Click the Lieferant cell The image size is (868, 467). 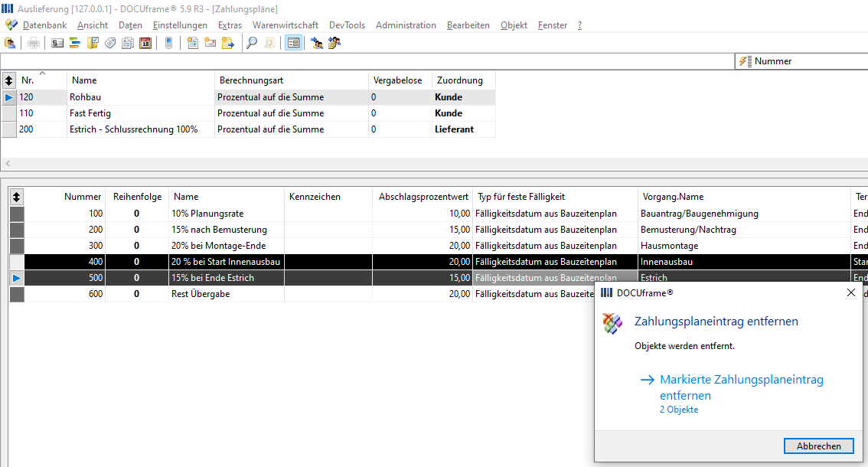pos(463,129)
